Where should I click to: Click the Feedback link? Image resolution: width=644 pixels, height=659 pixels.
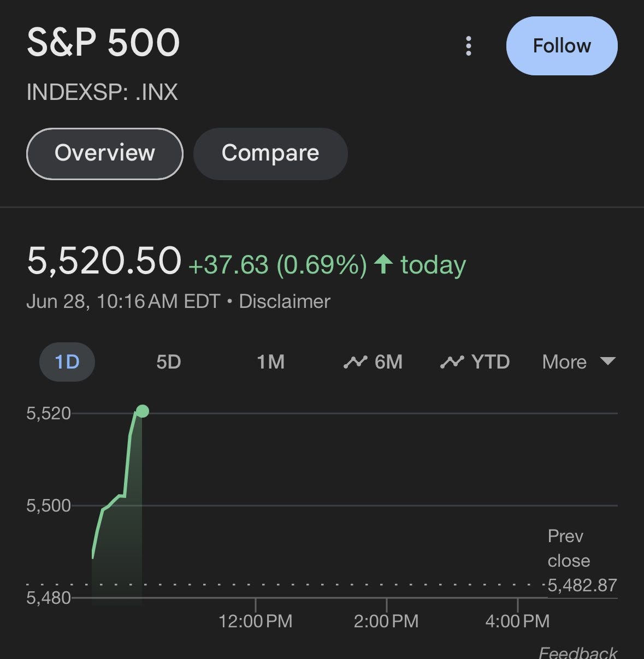(x=577, y=652)
